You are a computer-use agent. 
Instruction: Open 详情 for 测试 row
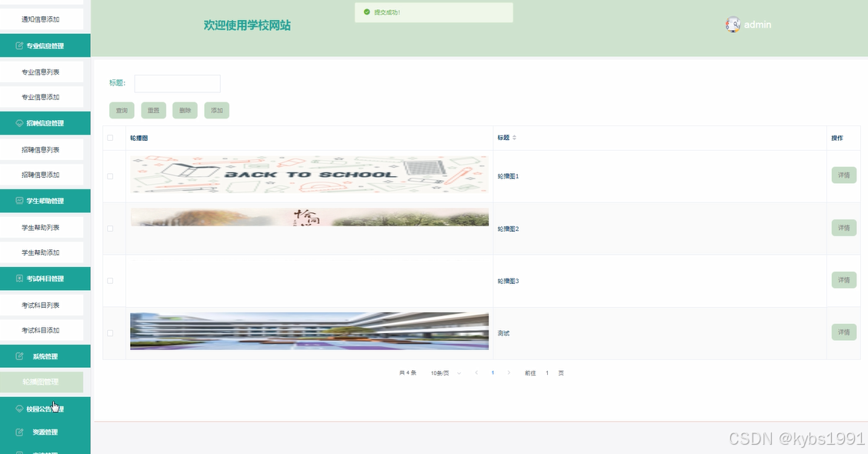(x=843, y=332)
